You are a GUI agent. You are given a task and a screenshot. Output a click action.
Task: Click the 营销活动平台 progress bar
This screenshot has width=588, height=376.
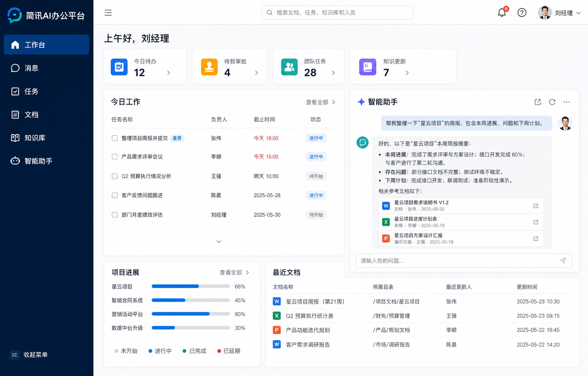point(190,314)
